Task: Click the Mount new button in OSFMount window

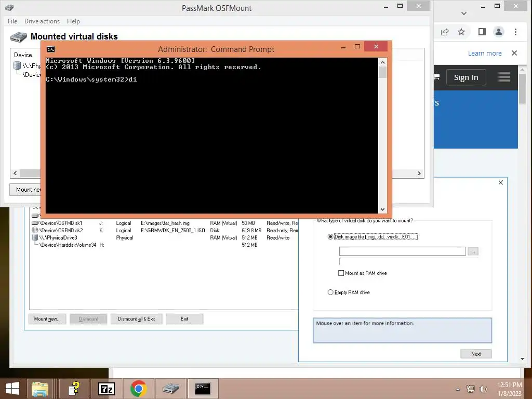Action: coord(26,190)
